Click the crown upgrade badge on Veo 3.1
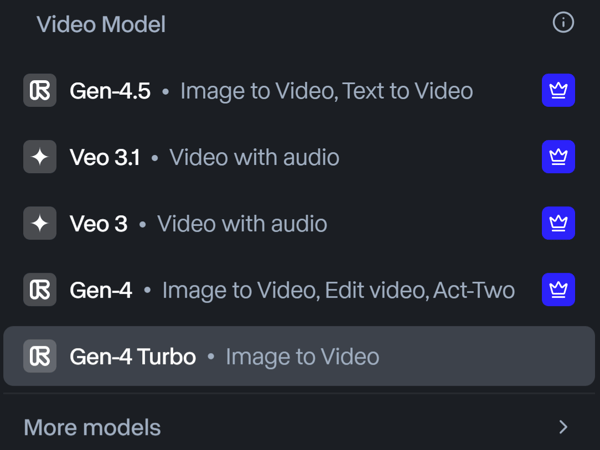The width and height of the screenshot is (600, 450). [558, 157]
